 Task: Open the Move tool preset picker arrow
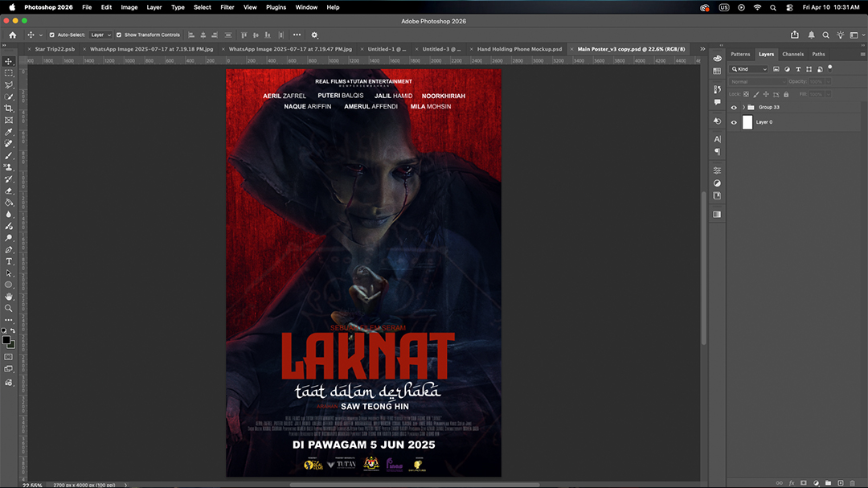40,35
